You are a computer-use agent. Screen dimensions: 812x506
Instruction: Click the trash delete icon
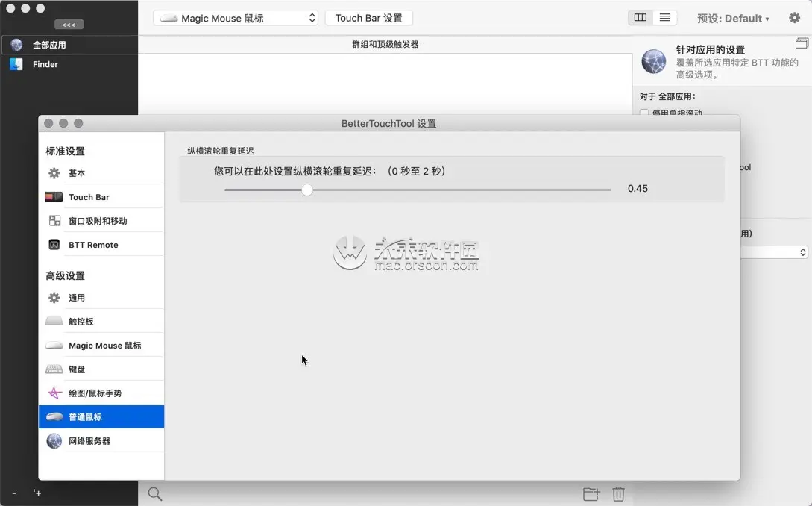(618, 493)
